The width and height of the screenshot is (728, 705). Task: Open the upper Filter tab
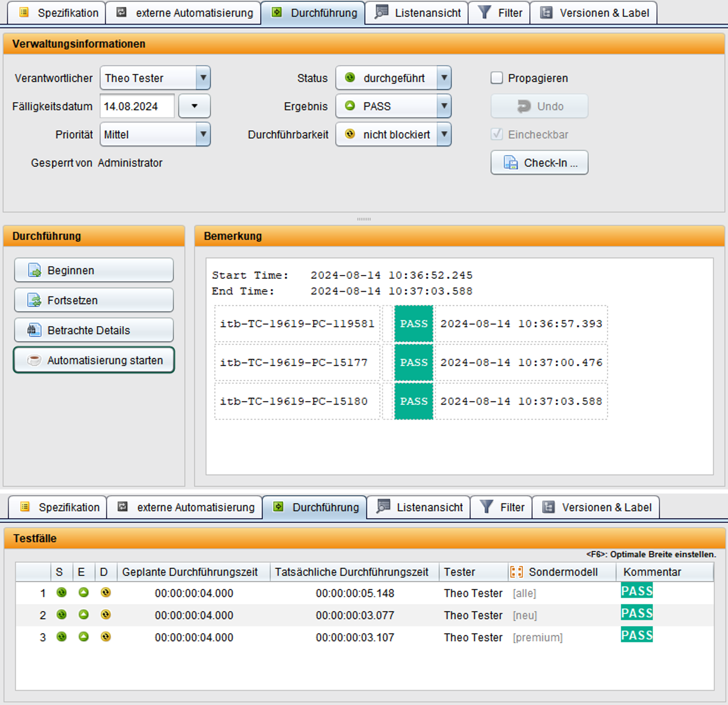click(x=499, y=13)
